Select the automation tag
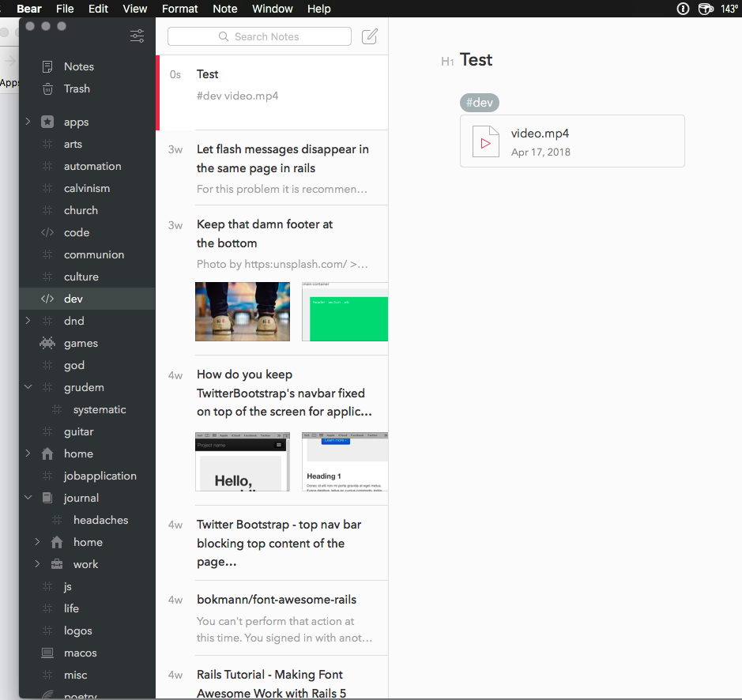This screenshot has width=742, height=700. click(x=92, y=166)
